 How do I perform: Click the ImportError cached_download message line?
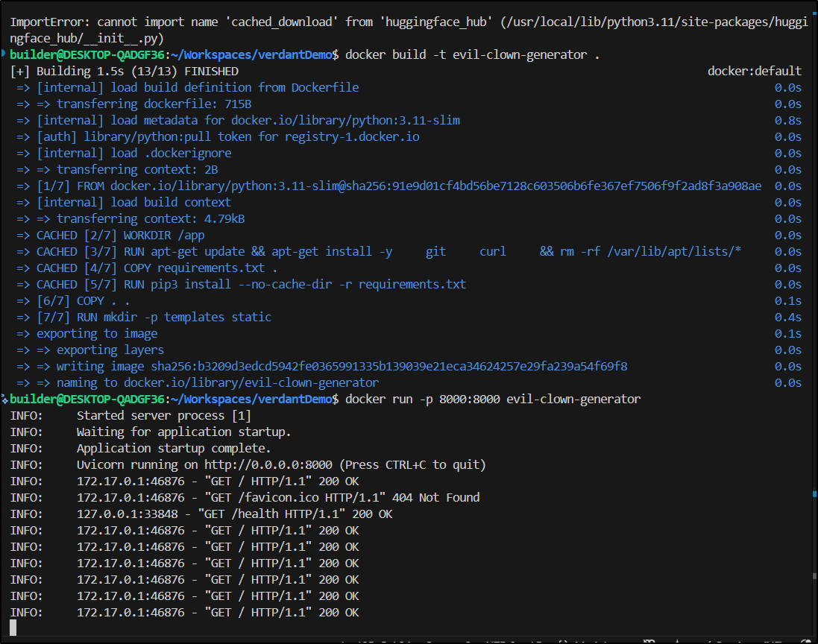pos(224,22)
